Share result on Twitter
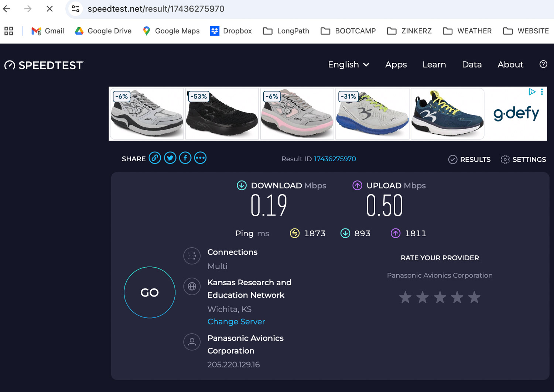Image resolution: width=554 pixels, height=392 pixels. (170, 158)
